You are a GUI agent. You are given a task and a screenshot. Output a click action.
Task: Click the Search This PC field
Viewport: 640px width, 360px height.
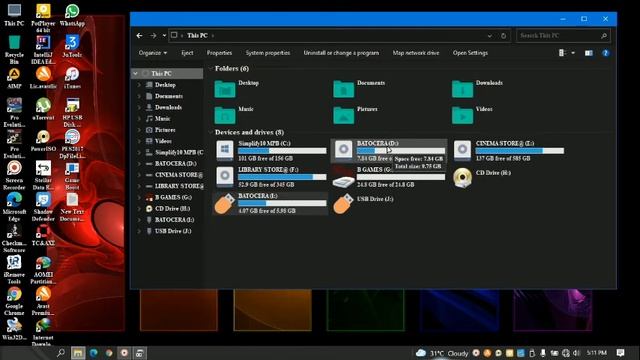point(563,36)
